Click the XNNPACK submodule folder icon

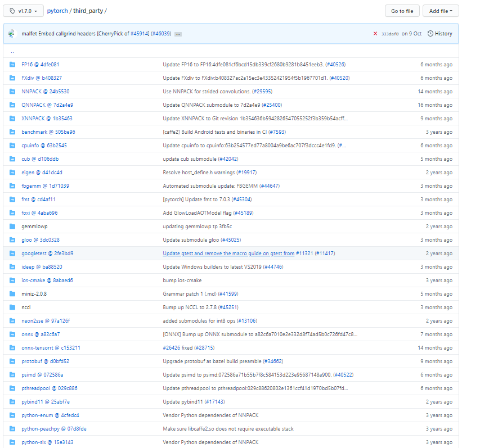click(x=12, y=119)
